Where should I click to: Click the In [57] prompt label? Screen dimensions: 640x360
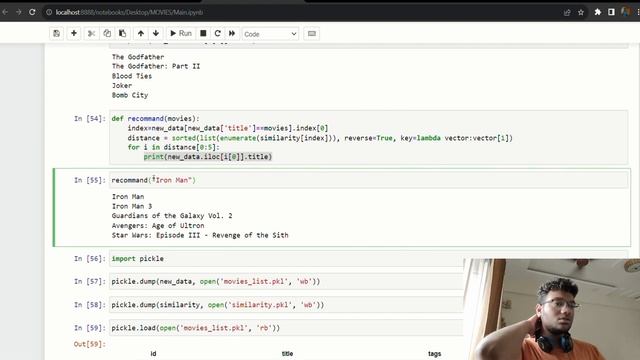[90, 282]
